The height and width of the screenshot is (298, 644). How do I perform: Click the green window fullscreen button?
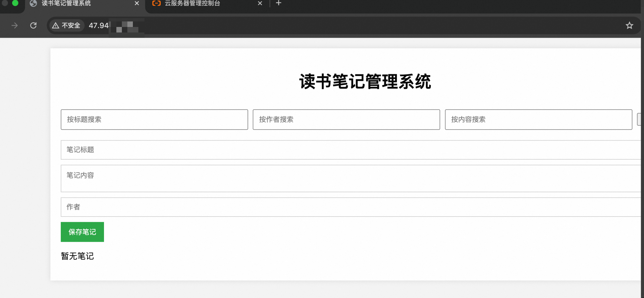pyautogui.click(x=15, y=3)
